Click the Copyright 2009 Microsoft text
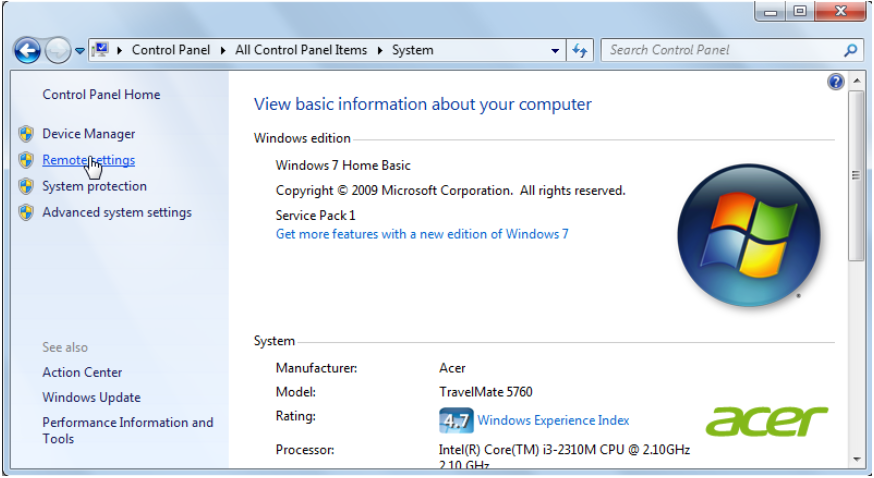This screenshot has width=874, height=478. [450, 191]
